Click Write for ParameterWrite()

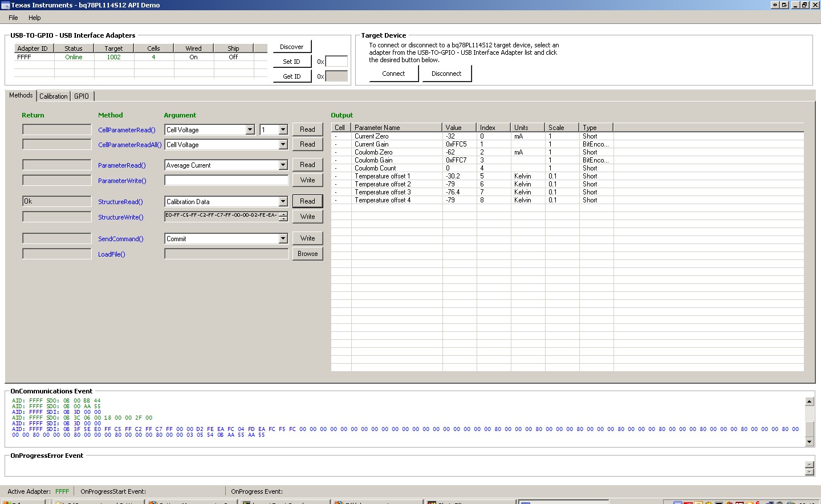coord(307,180)
